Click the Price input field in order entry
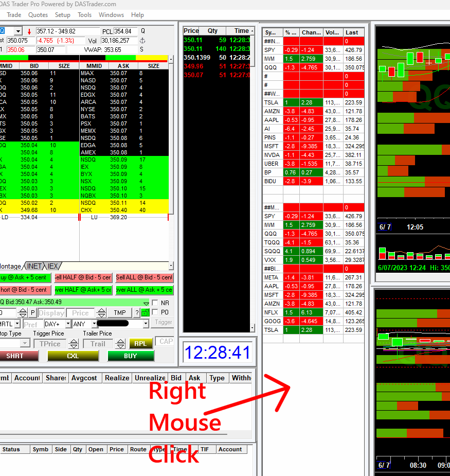 80,313
